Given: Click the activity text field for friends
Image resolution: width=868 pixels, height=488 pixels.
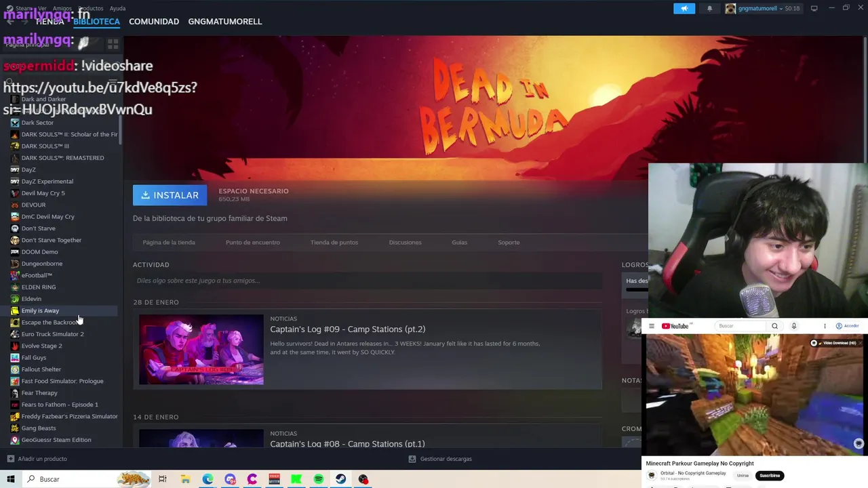Looking at the screenshot, I should [x=368, y=281].
